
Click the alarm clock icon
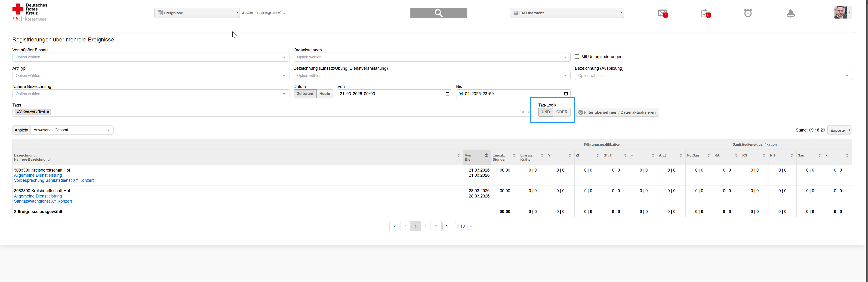pos(748,13)
